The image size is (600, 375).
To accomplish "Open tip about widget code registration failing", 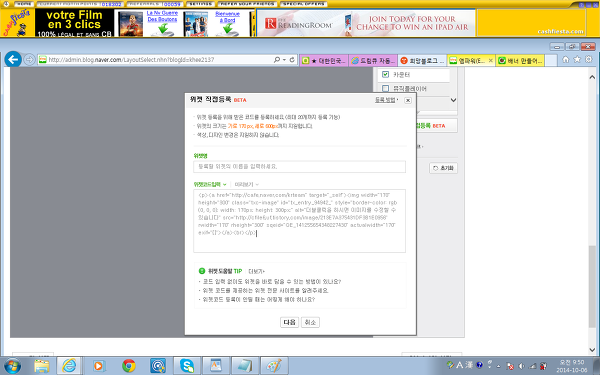I will [258, 299].
